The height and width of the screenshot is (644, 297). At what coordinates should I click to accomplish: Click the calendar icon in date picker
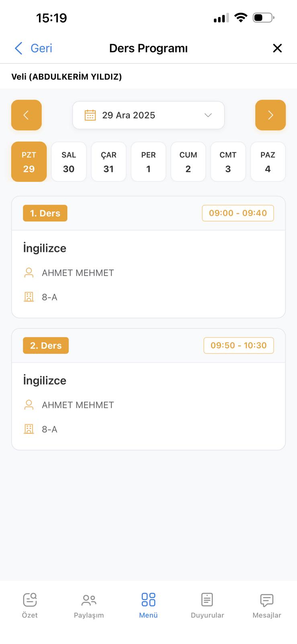[90, 115]
